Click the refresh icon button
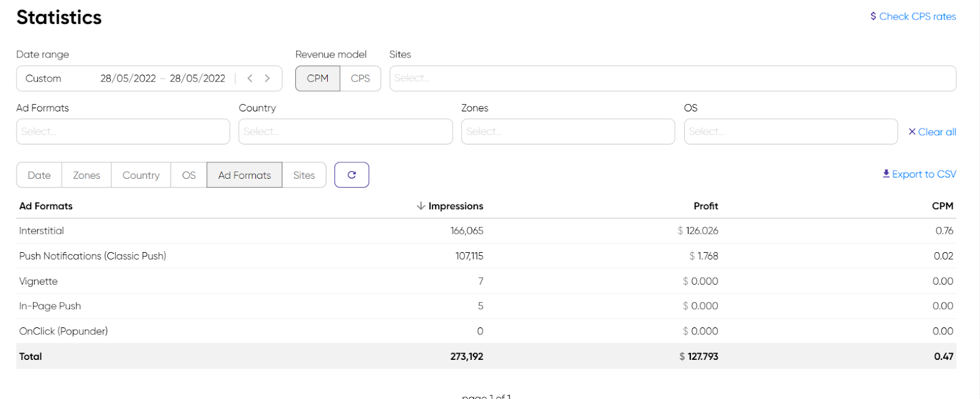 pos(352,175)
